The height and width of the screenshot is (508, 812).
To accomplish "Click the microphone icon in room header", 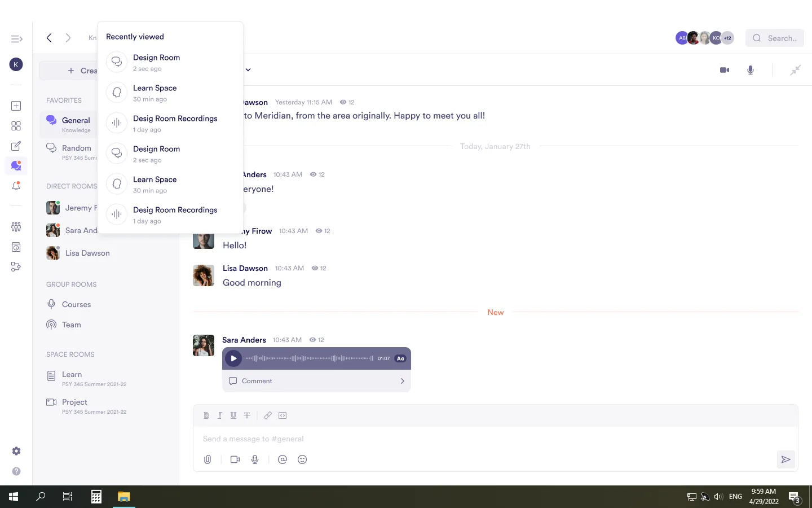I will click(x=751, y=70).
